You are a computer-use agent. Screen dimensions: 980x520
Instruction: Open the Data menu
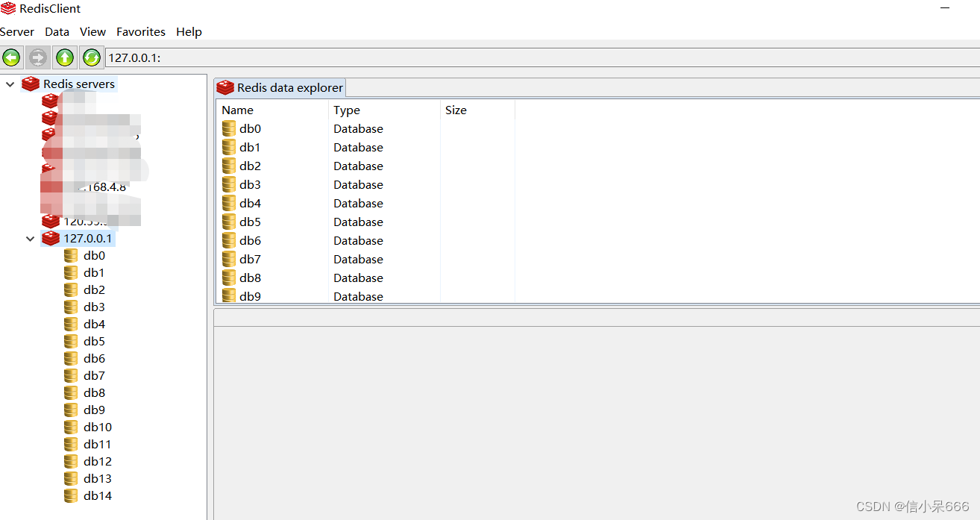(x=57, y=31)
